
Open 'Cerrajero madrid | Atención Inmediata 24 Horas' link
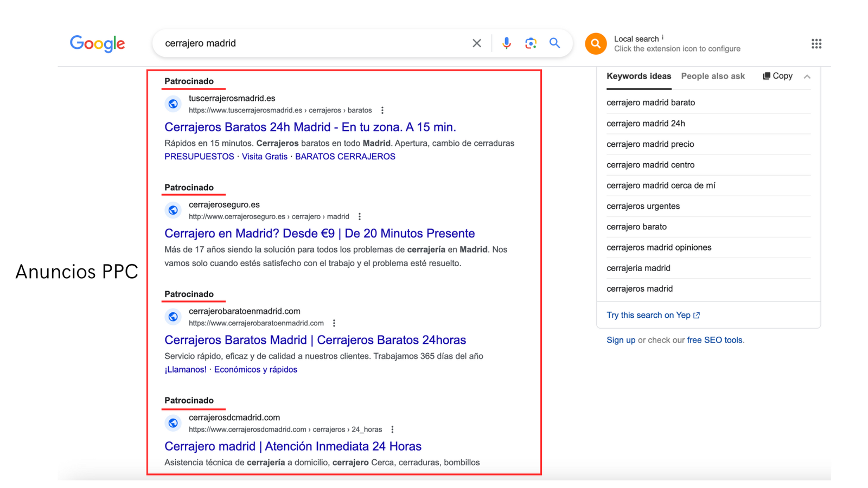[x=293, y=446]
